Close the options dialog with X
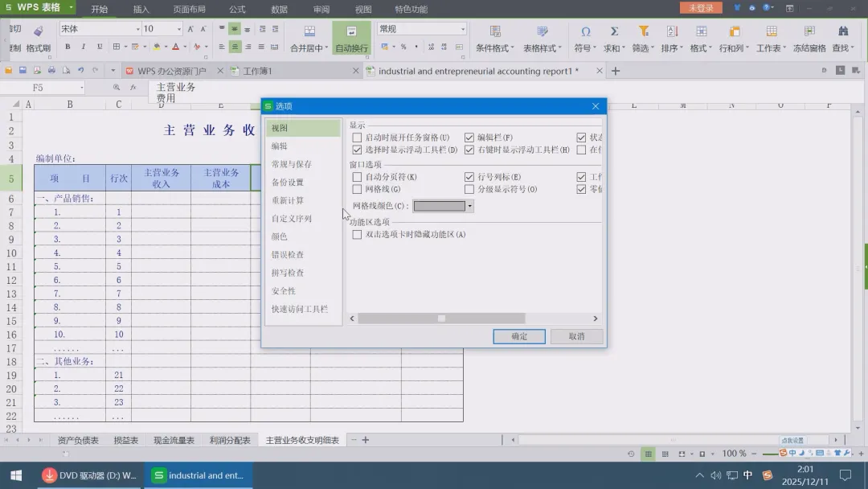The height and width of the screenshot is (489, 868). click(595, 106)
